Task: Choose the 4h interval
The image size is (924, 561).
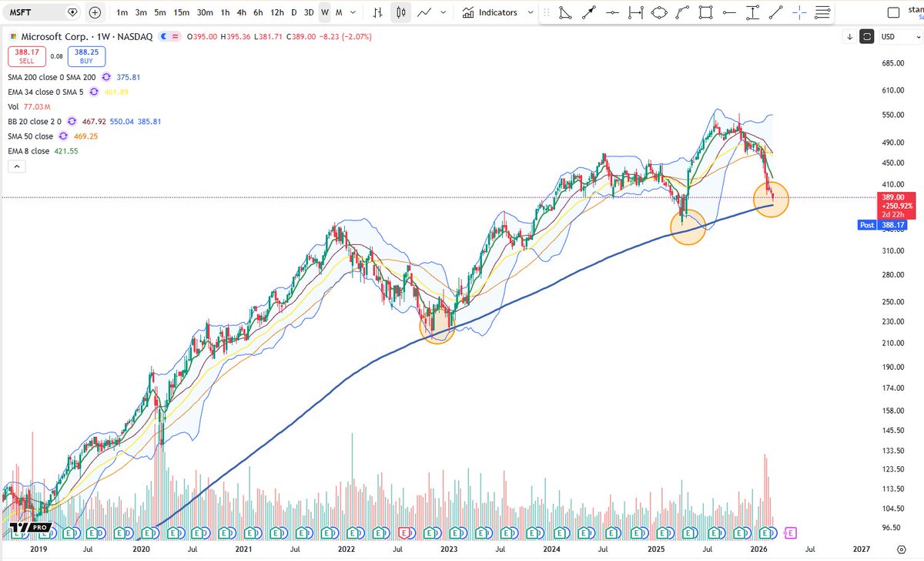Action: [242, 12]
